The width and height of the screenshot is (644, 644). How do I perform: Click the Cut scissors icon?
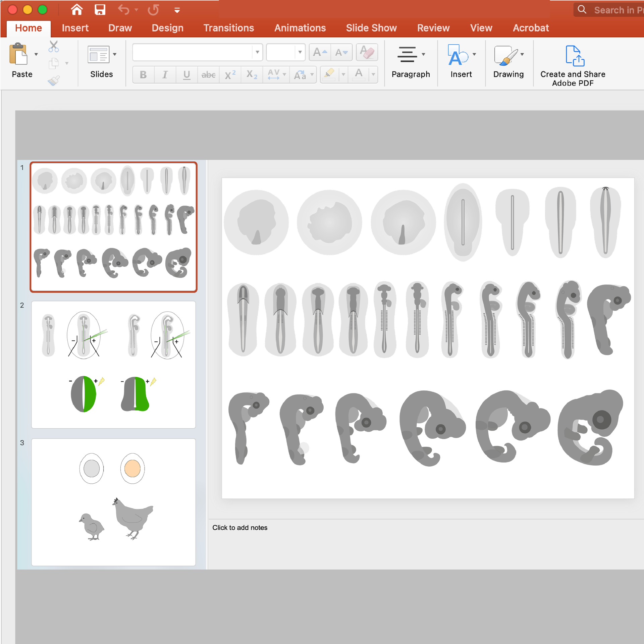tap(53, 47)
